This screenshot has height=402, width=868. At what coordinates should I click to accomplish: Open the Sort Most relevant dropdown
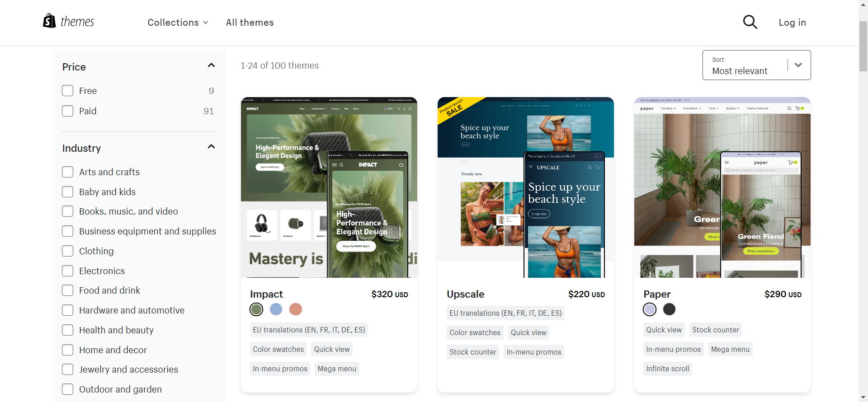[756, 65]
